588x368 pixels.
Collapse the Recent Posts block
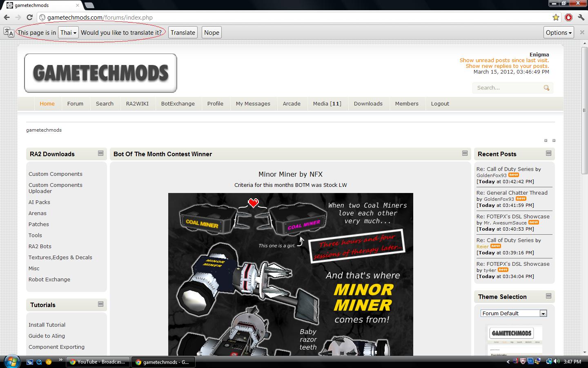pyautogui.click(x=548, y=153)
